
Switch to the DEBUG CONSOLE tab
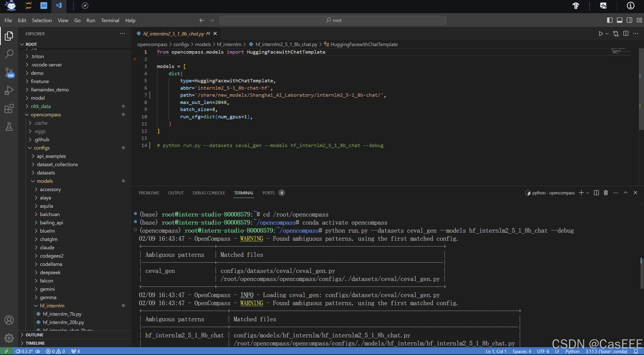pos(209,193)
